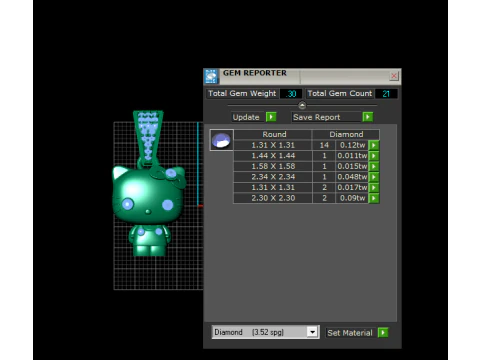Select the 2.30 X 2.30 size cell

pyautogui.click(x=273, y=198)
